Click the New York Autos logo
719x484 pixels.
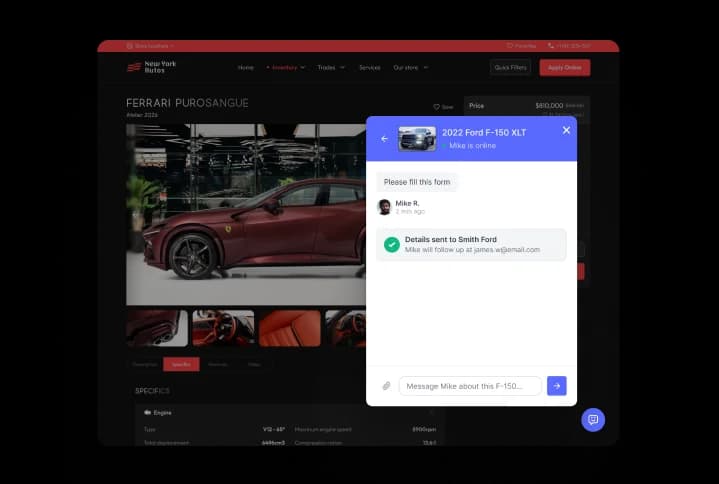pos(151,67)
